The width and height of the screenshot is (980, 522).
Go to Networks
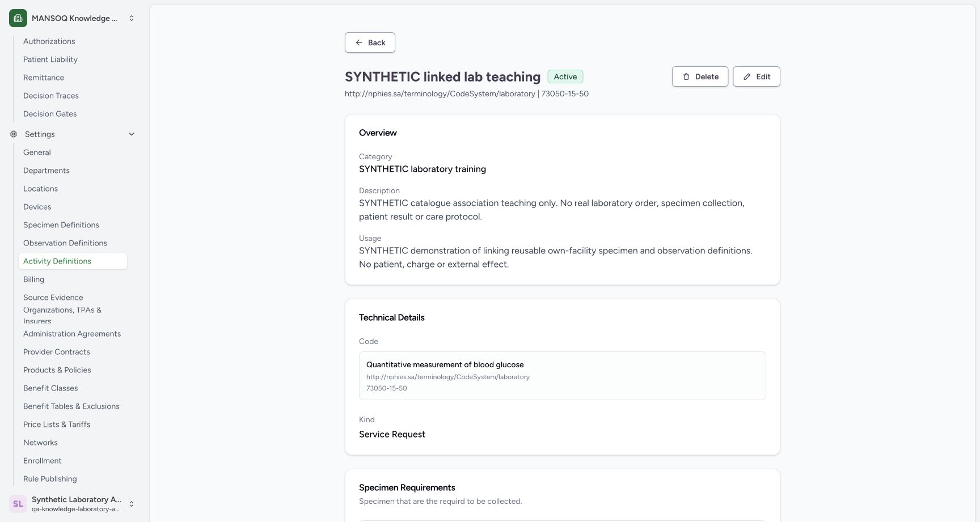click(x=40, y=443)
